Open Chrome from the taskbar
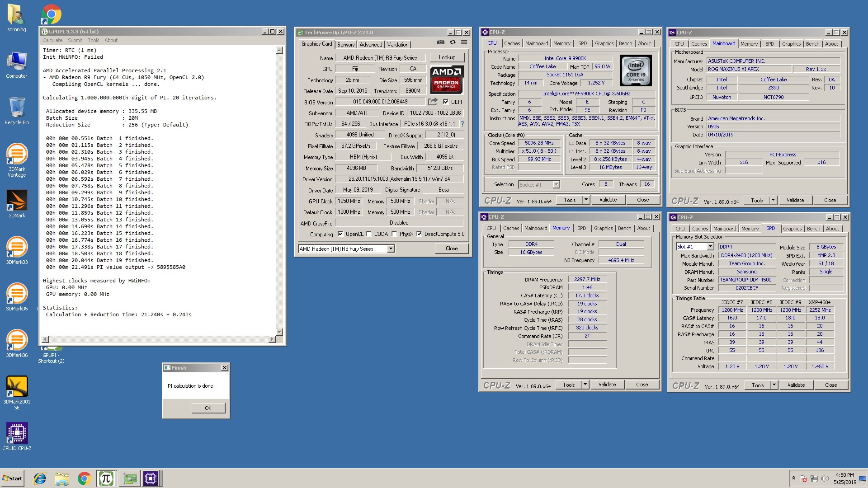The image size is (868, 488). 84,479
